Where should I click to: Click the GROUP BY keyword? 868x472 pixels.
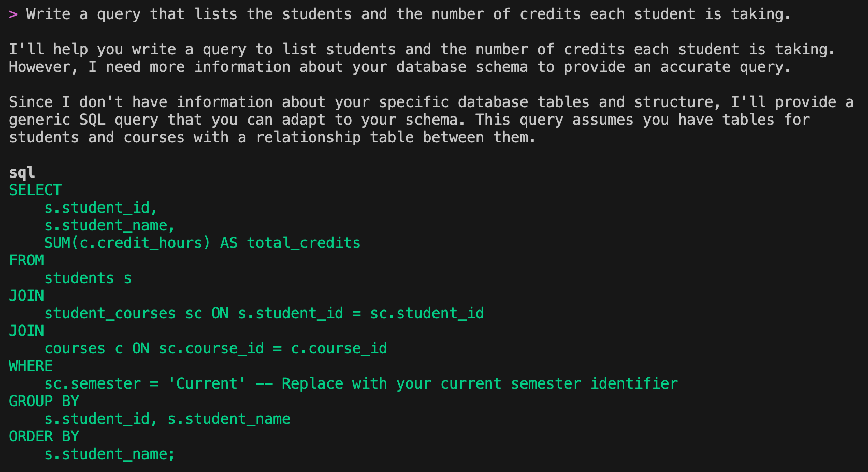(44, 401)
